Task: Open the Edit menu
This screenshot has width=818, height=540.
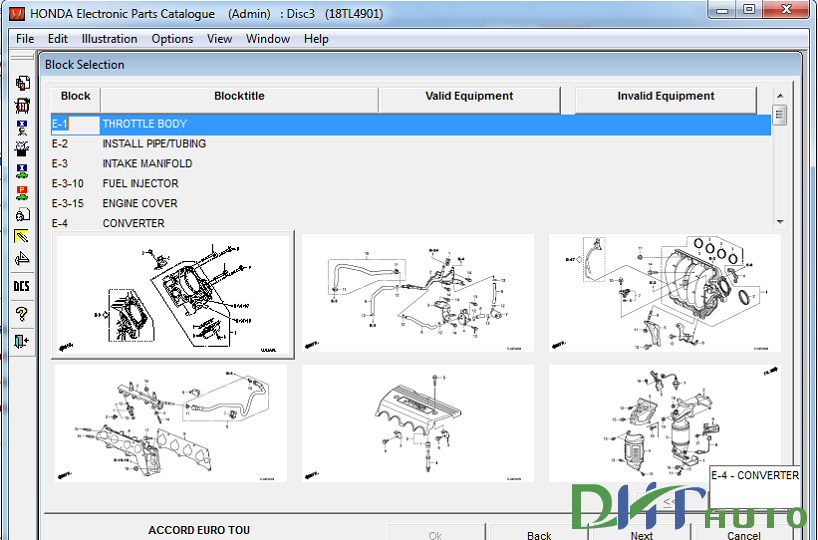Action: (x=57, y=39)
